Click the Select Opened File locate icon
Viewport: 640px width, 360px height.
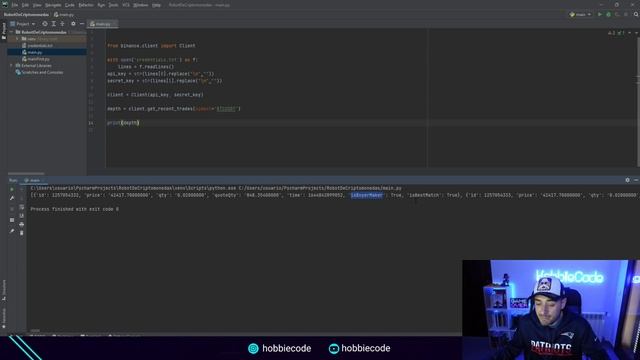point(45,24)
